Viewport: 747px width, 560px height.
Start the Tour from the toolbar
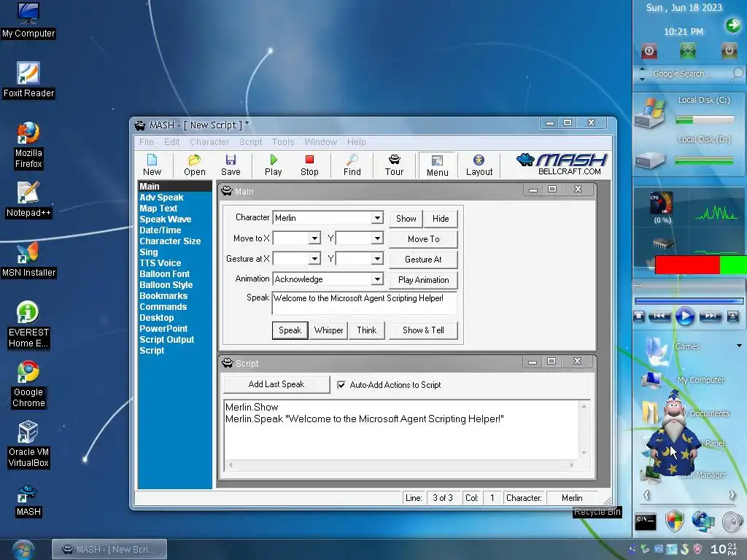point(394,166)
